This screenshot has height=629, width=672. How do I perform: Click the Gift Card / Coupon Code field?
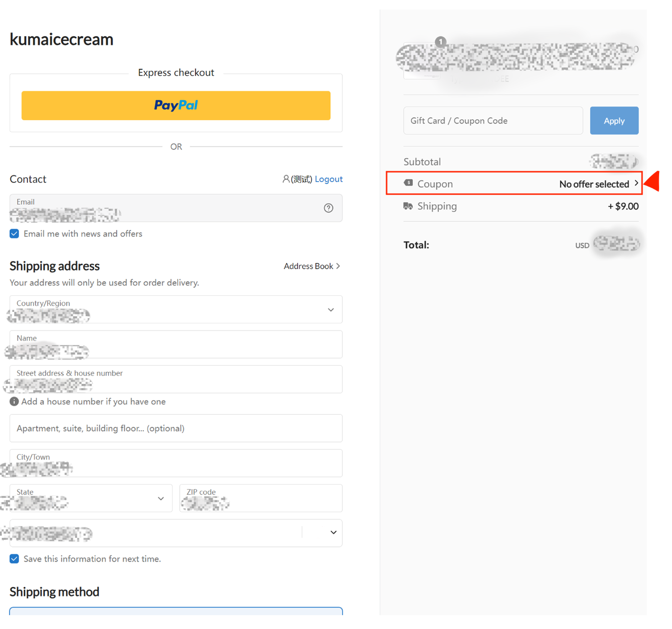point(493,121)
